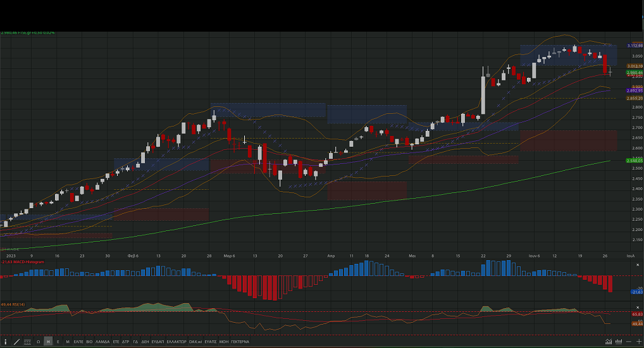This screenshot has height=348, width=644.
Task: Switch to the M monthly timeframe
Action: pyautogui.click(x=68, y=342)
